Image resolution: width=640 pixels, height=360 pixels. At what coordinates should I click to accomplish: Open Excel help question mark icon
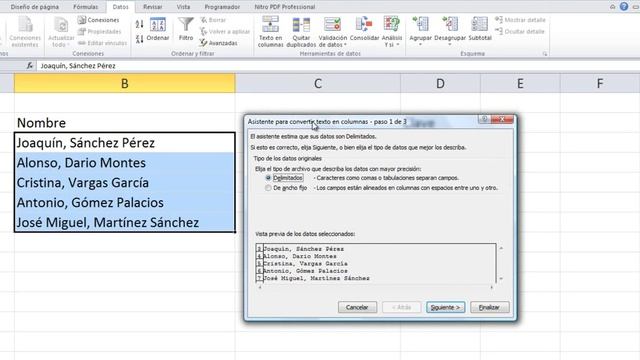click(x=624, y=7)
